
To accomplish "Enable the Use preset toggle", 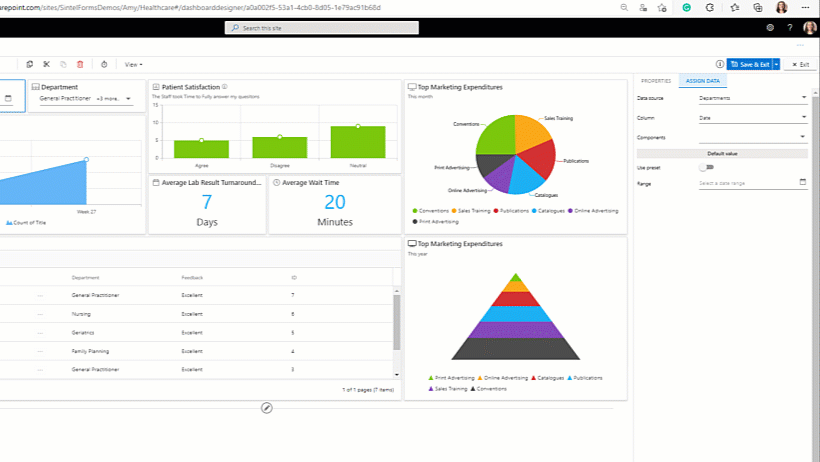I will pos(707,167).
